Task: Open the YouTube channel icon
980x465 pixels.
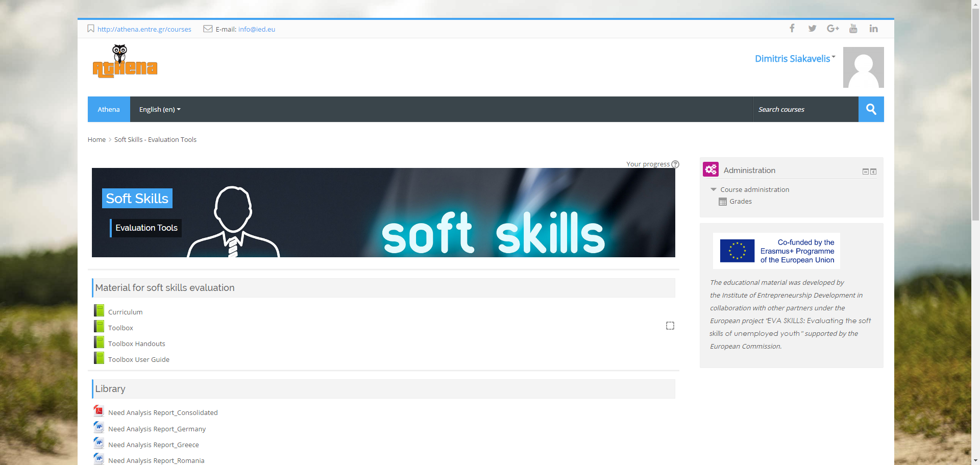Action: pyautogui.click(x=853, y=29)
